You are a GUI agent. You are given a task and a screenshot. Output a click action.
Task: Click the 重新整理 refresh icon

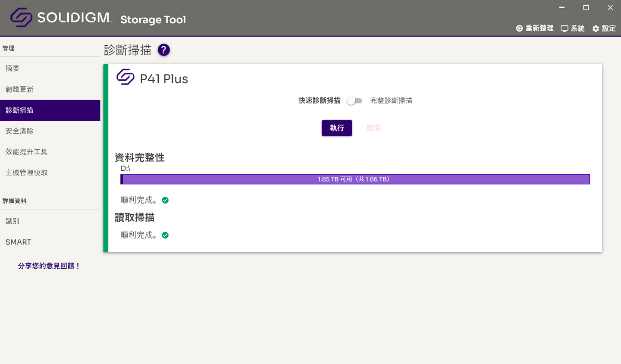click(519, 28)
